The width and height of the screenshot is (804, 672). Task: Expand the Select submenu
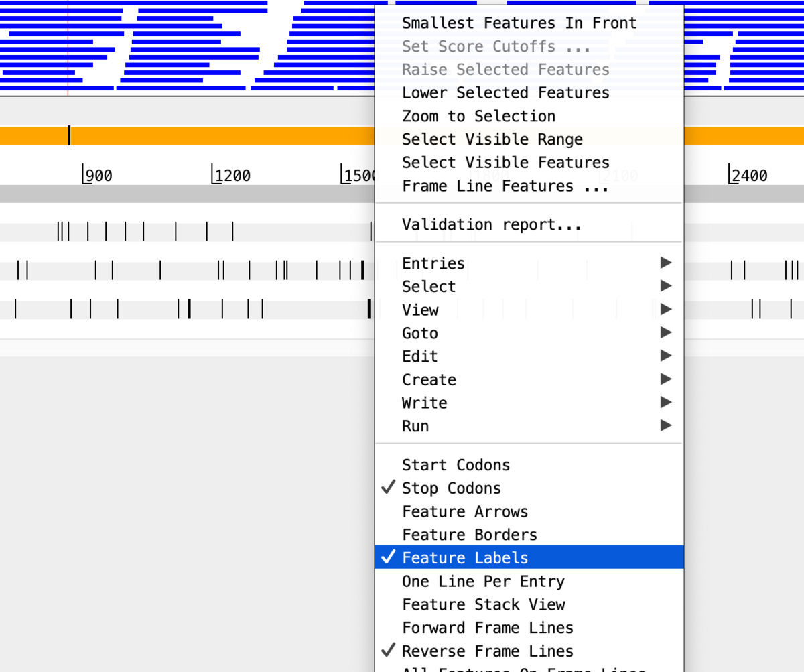[x=529, y=287]
